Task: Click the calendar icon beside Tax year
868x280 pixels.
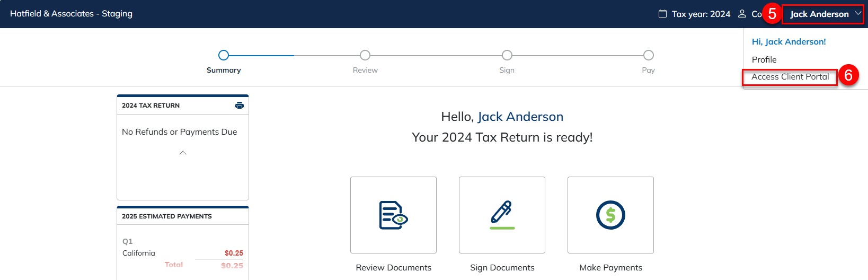Action: 662,14
